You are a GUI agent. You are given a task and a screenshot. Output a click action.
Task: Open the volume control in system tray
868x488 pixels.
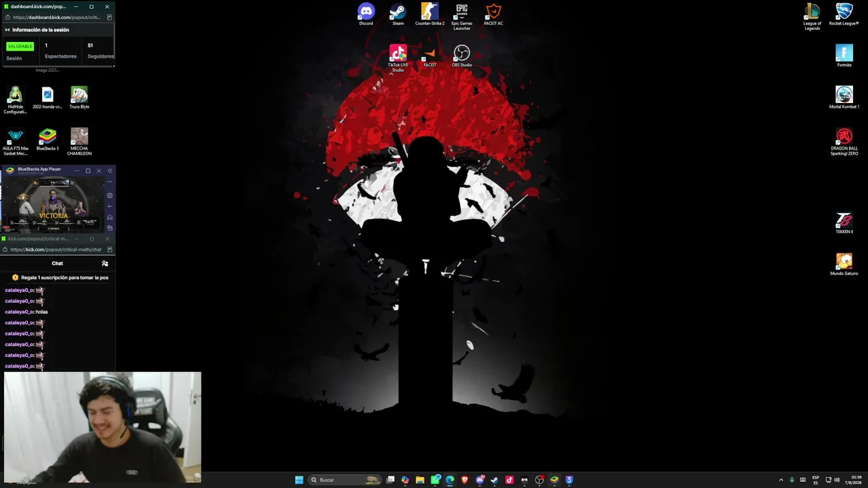(837, 480)
